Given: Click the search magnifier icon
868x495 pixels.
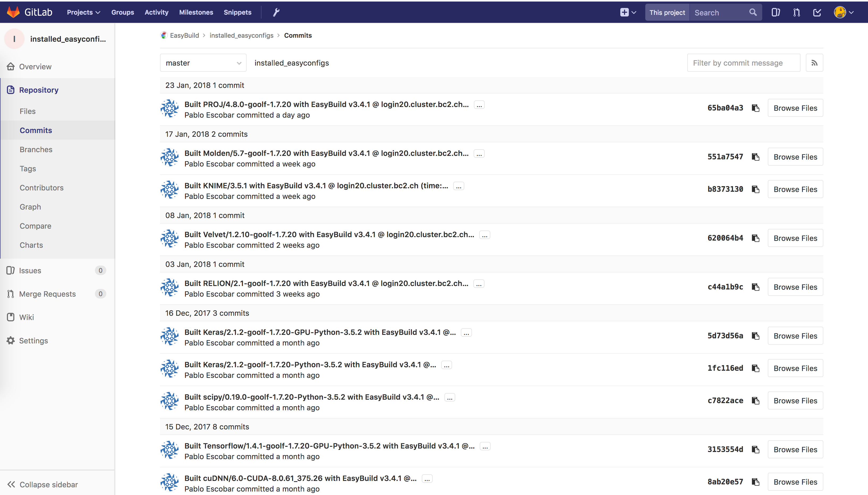Looking at the screenshot, I should tap(753, 12).
